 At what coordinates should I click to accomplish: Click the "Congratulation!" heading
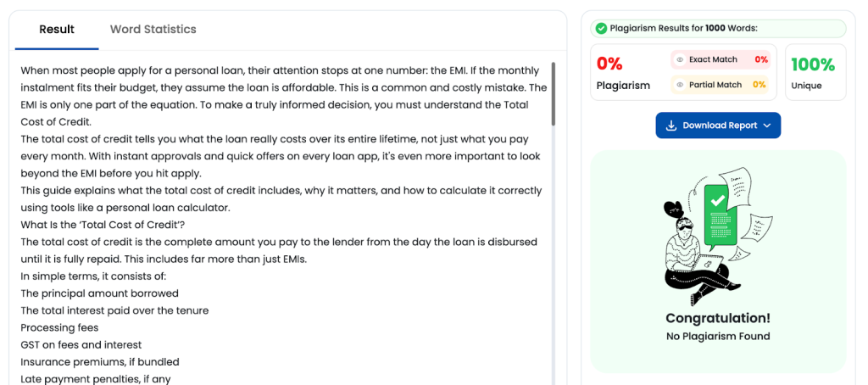tap(718, 318)
